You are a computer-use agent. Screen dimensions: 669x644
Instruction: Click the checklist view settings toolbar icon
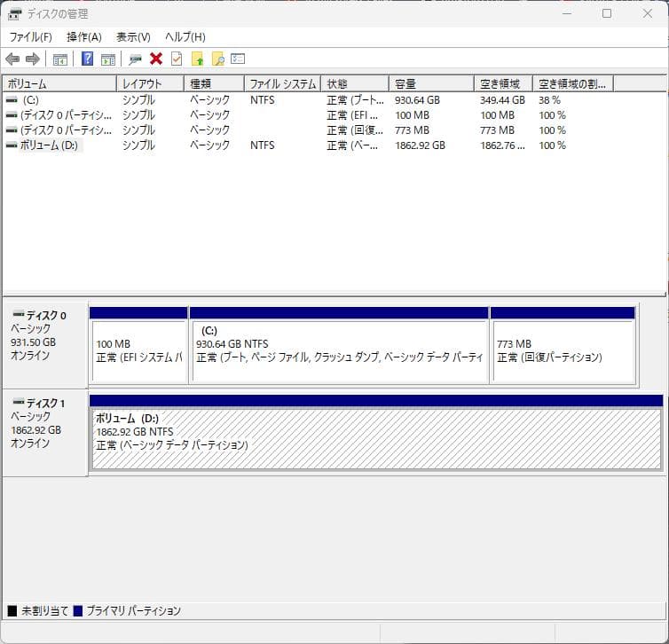(x=238, y=59)
